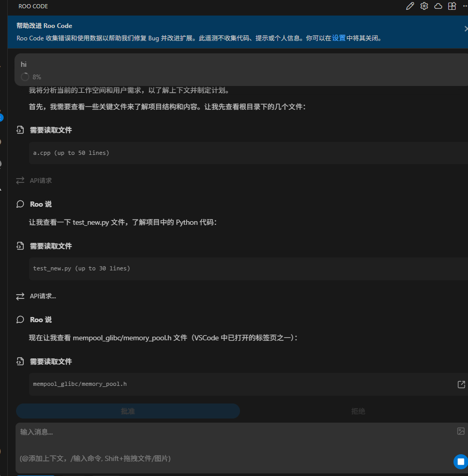Open a.cpp (up to 50 lines) file entry

(248, 153)
